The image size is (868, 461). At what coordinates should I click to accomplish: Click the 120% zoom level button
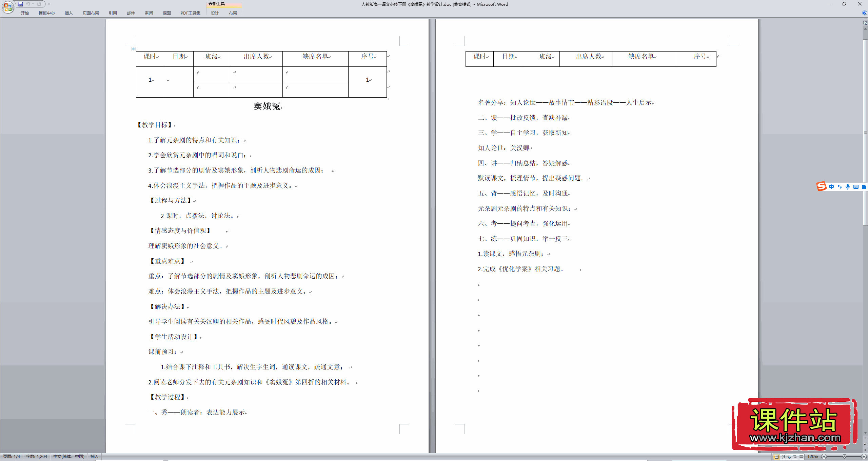pyautogui.click(x=812, y=457)
